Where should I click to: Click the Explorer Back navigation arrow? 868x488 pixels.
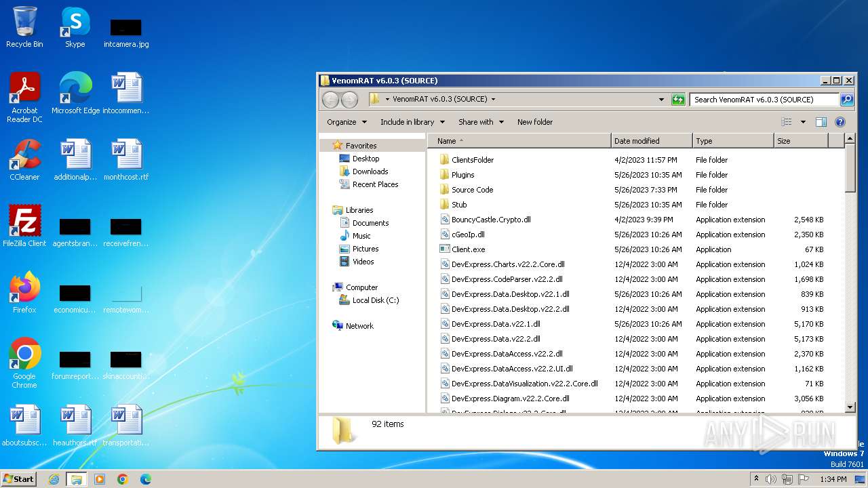(330, 100)
